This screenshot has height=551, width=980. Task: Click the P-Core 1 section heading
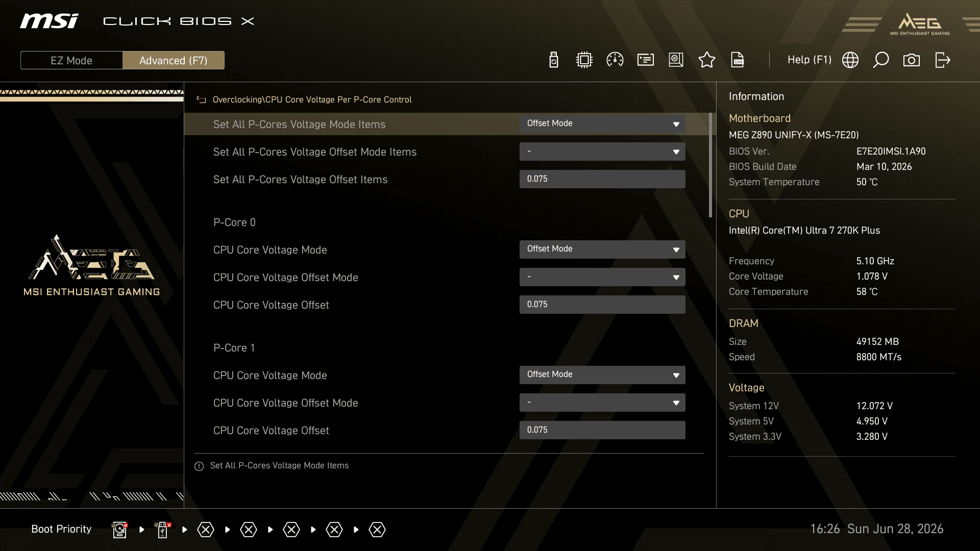[234, 348]
